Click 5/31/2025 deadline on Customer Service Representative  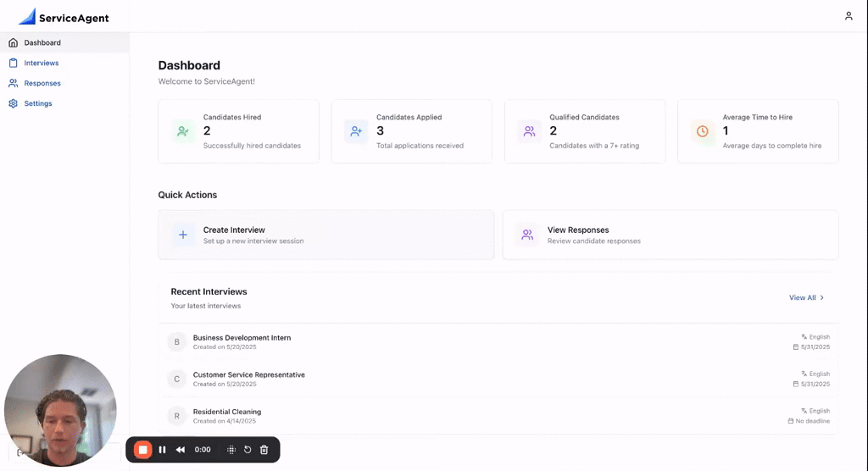click(815, 384)
